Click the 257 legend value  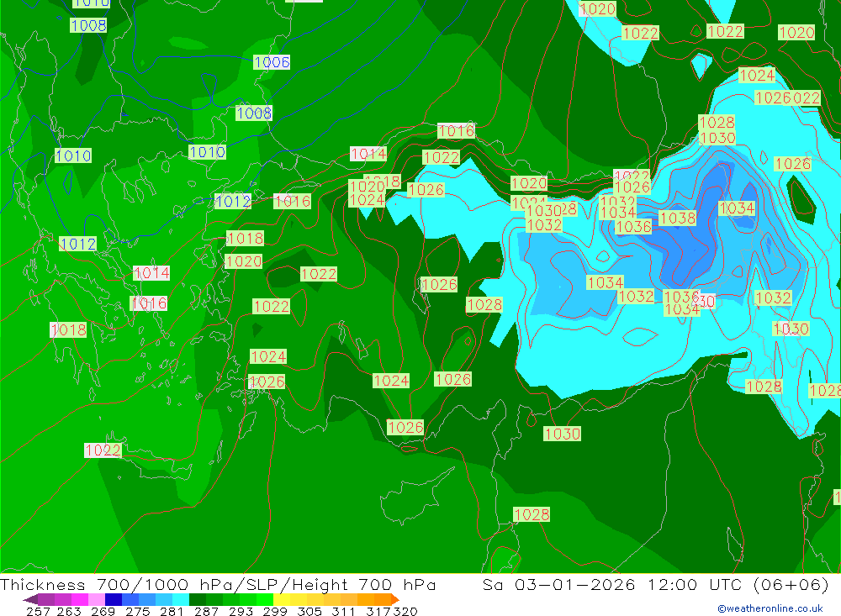pos(38,611)
